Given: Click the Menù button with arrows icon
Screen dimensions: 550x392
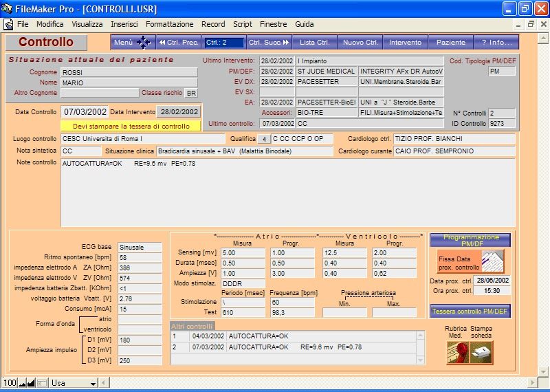Looking at the screenshot, I should [x=131, y=43].
